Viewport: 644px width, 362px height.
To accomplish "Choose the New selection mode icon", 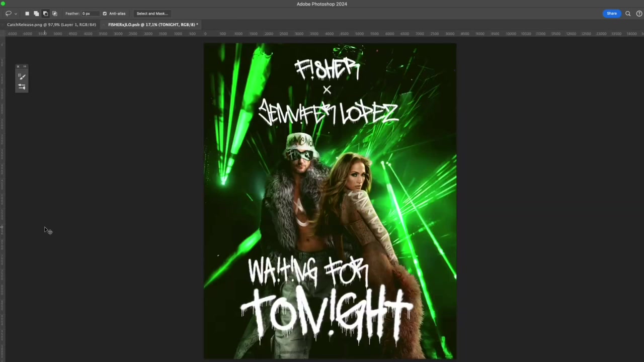I will (x=27, y=14).
